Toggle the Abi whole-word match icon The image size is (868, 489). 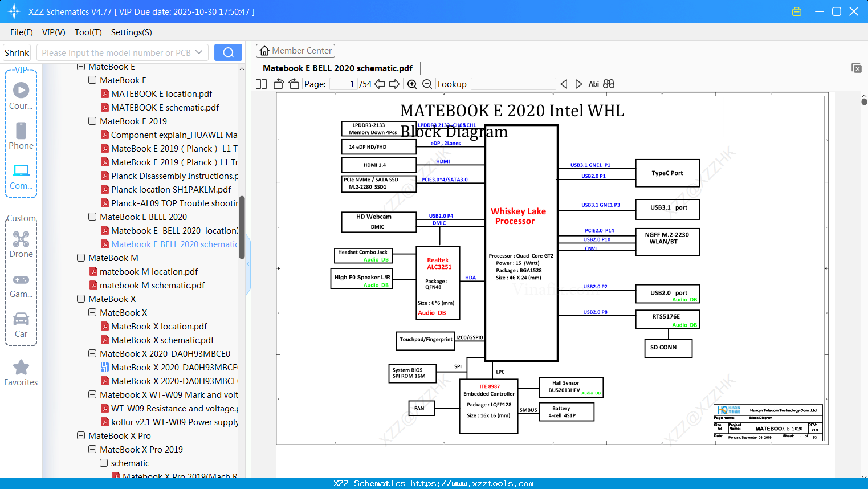[593, 84]
